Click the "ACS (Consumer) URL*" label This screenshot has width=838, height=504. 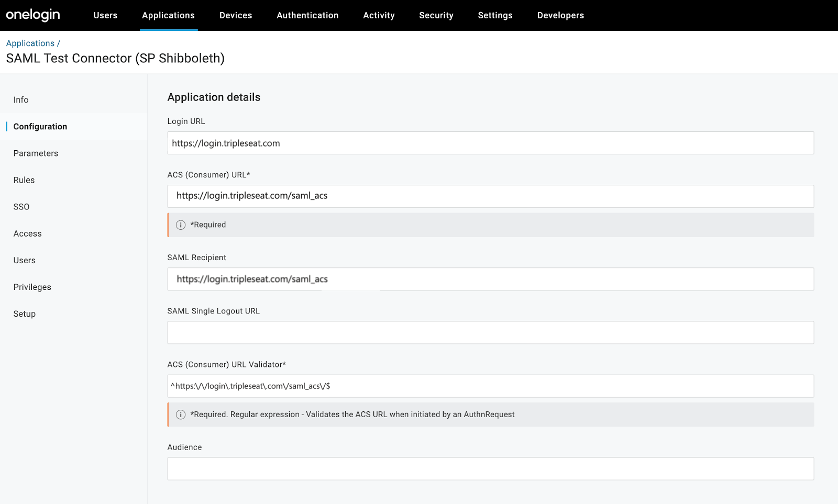point(208,175)
